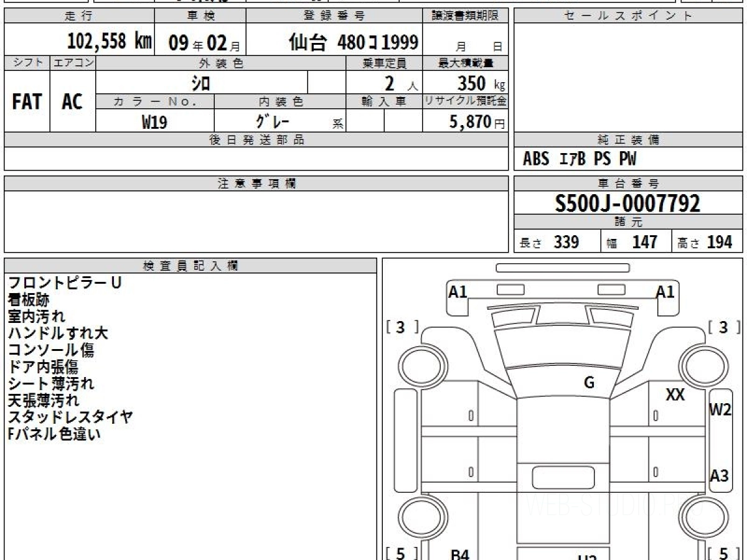
Task: Select the color number W19 cell
Action: (x=154, y=123)
